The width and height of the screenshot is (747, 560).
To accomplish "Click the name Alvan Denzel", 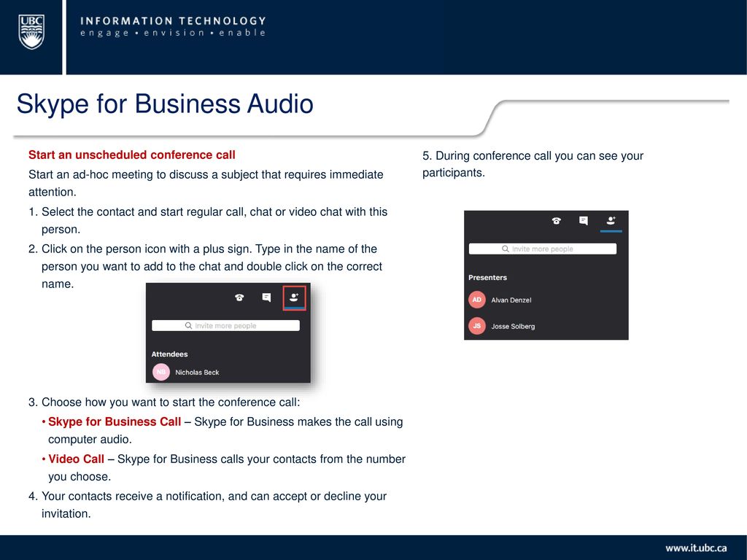I will (511, 300).
